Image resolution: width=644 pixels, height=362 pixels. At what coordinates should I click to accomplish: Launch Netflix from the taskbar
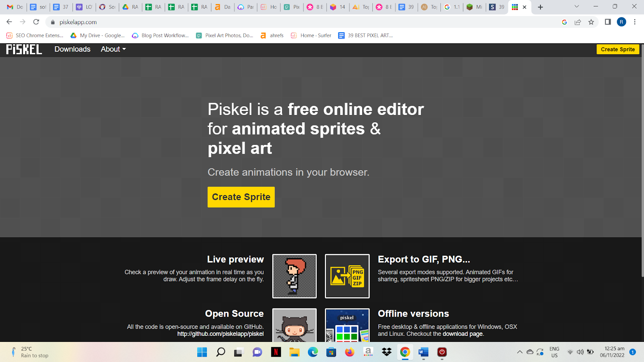point(276,352)
